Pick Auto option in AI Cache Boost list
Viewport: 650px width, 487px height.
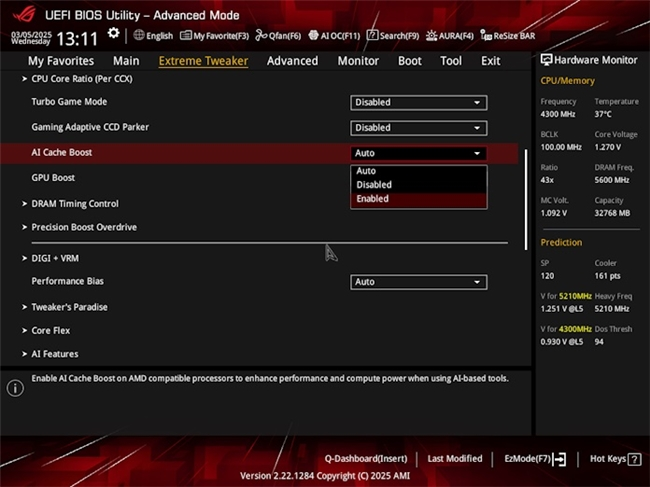coord(365,171)
